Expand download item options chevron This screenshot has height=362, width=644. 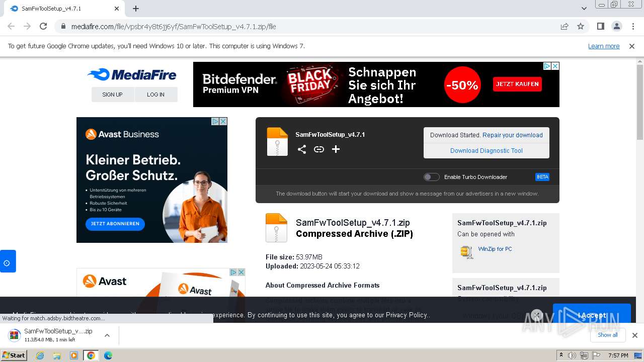pyautogui.click(x=107, y=335)
